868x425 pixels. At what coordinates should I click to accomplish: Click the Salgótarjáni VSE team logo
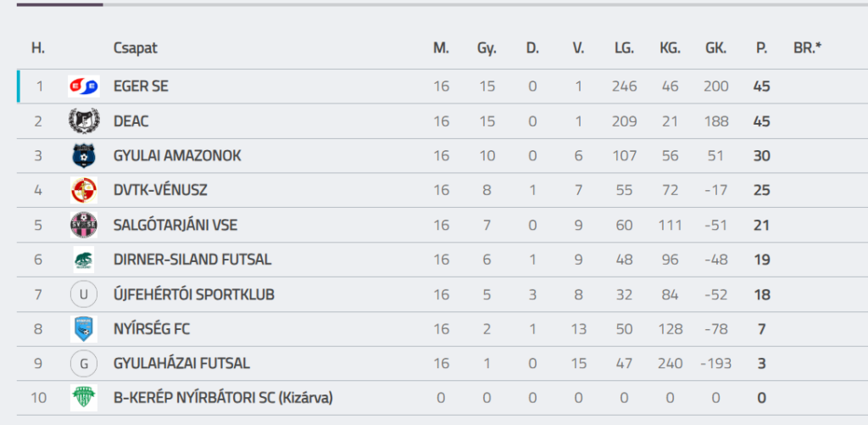click(83, 226)
